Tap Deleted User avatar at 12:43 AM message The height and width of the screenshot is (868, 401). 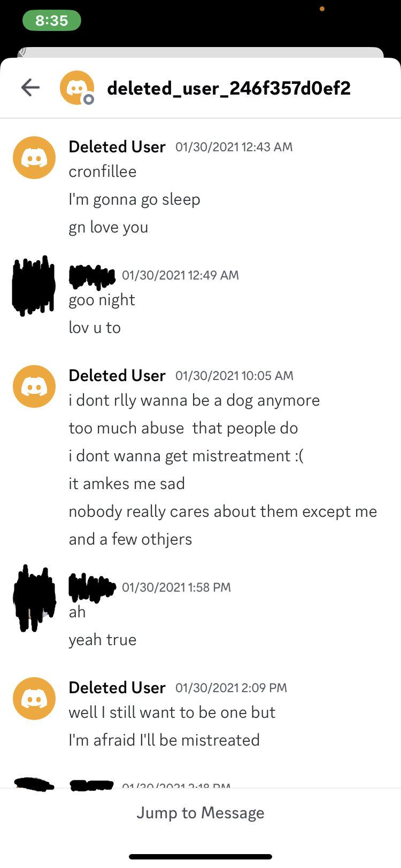[x=34, y=158]
